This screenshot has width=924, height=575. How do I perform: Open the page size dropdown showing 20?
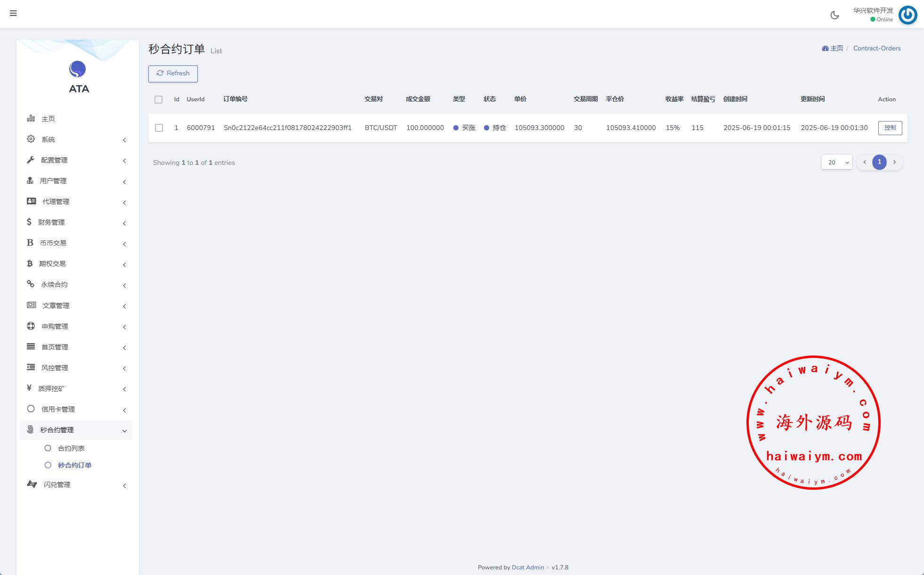836,162
